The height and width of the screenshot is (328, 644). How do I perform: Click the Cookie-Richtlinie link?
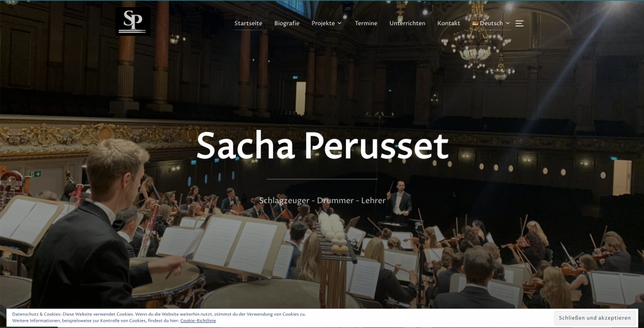point(198,320)
